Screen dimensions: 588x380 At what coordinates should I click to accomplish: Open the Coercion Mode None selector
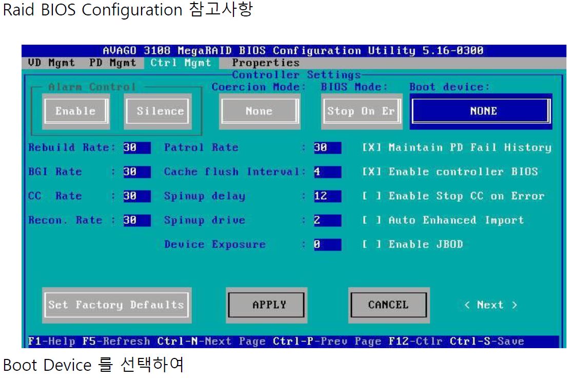259,111
